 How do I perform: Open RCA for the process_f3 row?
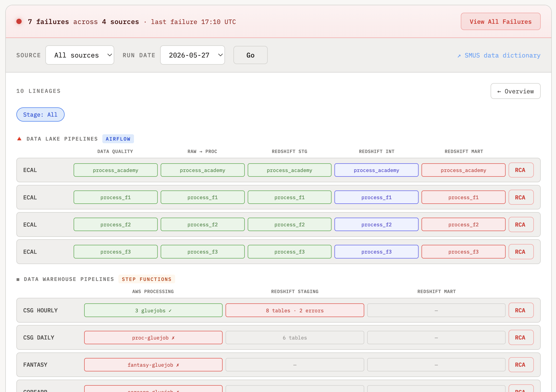[x=521, y=252]
